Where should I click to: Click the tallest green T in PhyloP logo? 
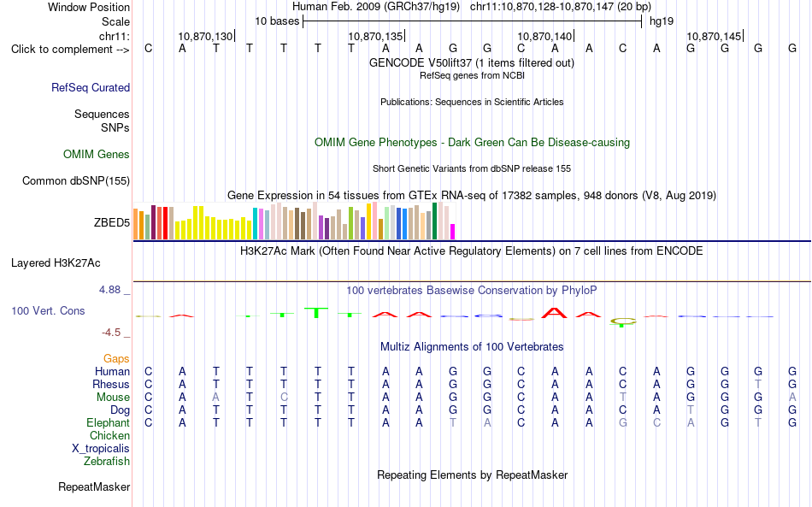[316, 312]
